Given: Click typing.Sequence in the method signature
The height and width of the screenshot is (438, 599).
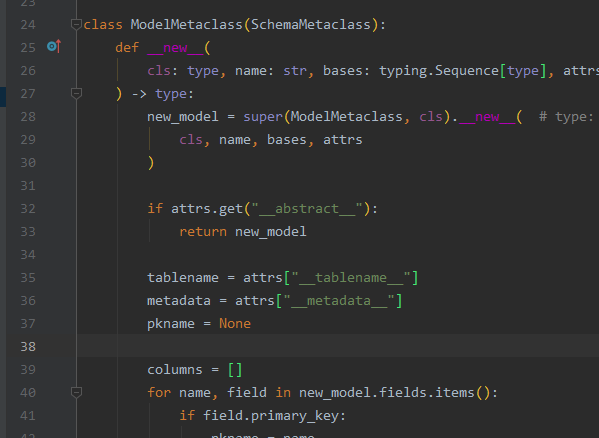Looking at the screenshot, I should (439, 71).
